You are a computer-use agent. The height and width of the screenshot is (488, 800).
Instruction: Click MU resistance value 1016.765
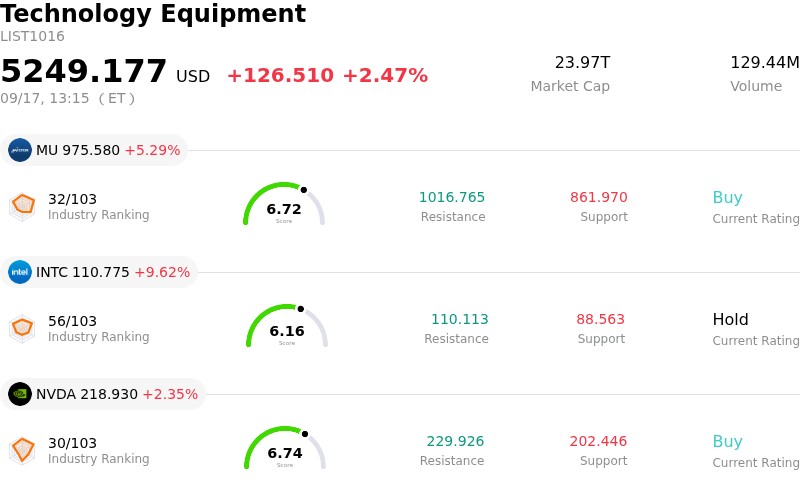click(x=452, y=197)
